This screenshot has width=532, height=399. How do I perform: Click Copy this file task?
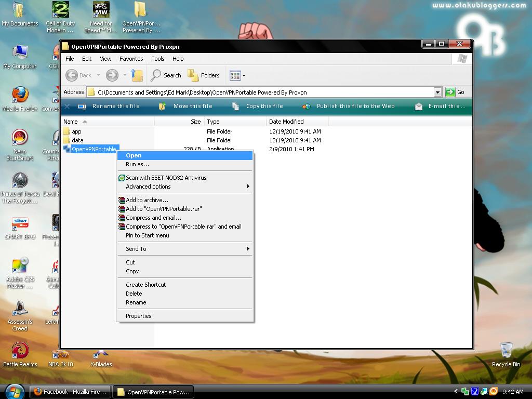(x=258, y=106)
